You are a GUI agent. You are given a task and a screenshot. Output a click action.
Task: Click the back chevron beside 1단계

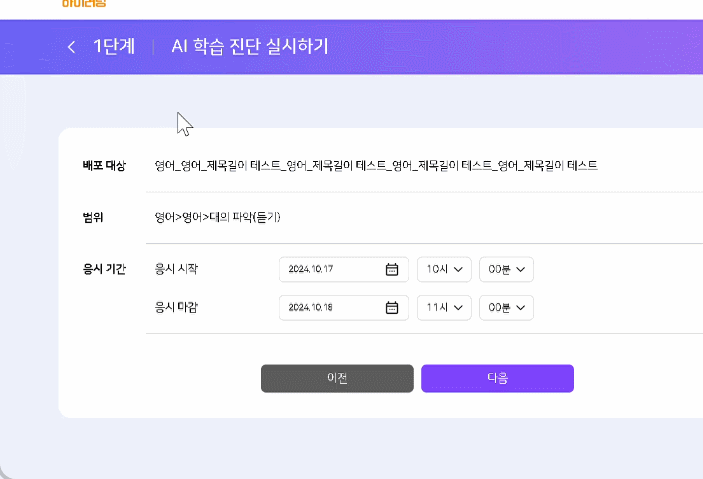click(x=71, y=47)
